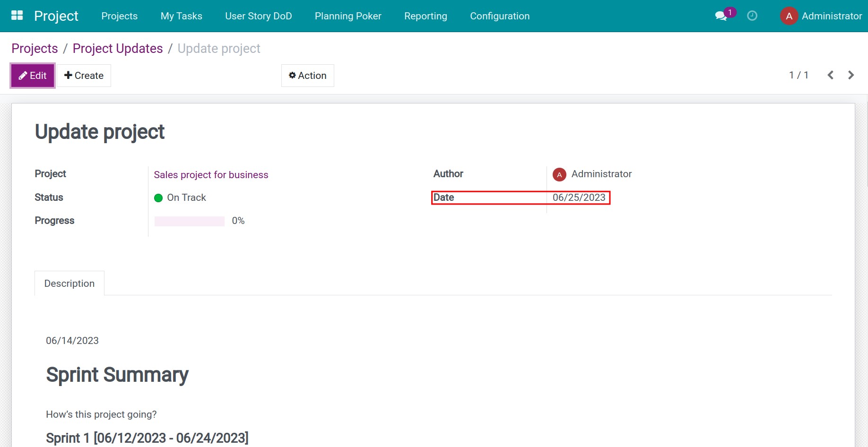View scheduled activities via clock icon
868x447 pixels.
click(x=752, y=16)
